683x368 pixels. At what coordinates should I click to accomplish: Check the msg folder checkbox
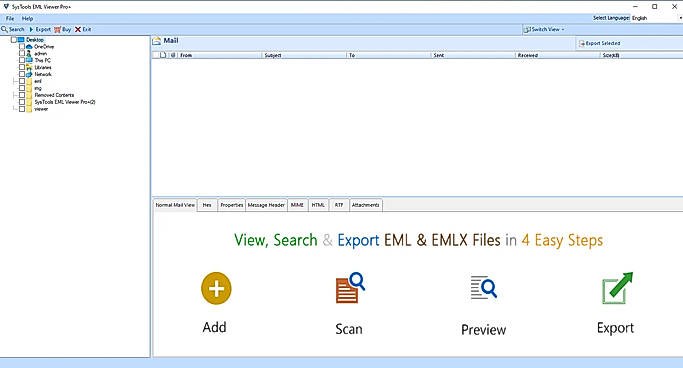point(22,88)
